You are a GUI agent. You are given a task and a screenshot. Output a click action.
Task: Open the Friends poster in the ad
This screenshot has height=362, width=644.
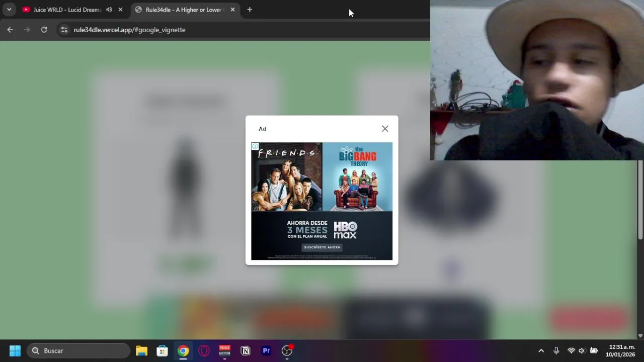(x=287, y=177)
